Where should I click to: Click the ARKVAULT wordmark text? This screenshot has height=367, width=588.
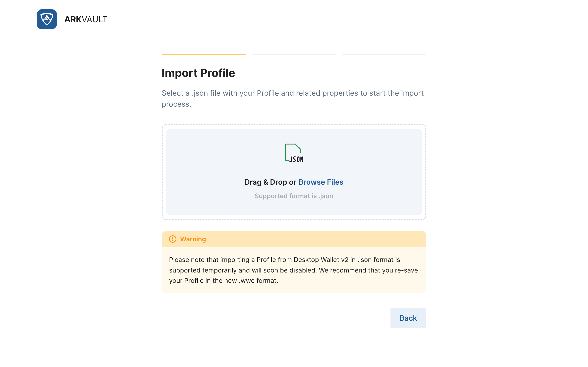86,19
